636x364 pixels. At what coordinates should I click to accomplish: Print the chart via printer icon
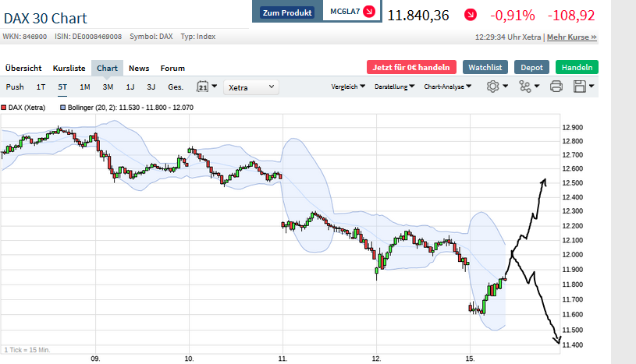click(556, 87)
